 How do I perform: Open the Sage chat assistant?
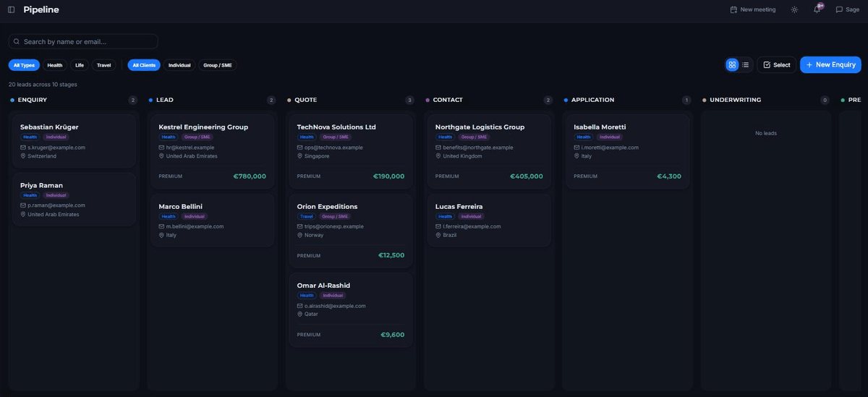pyautogui.click(x=847, y=10)
